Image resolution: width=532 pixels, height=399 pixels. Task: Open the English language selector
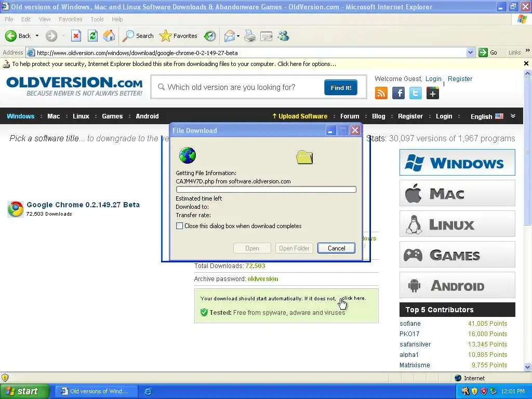pyautogui.click(x=486, y=116)
